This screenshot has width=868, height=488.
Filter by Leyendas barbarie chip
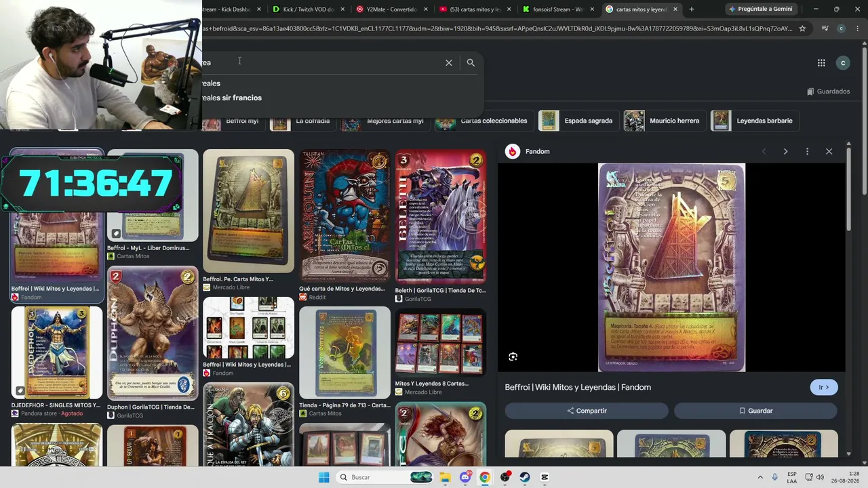click(754, 121)
